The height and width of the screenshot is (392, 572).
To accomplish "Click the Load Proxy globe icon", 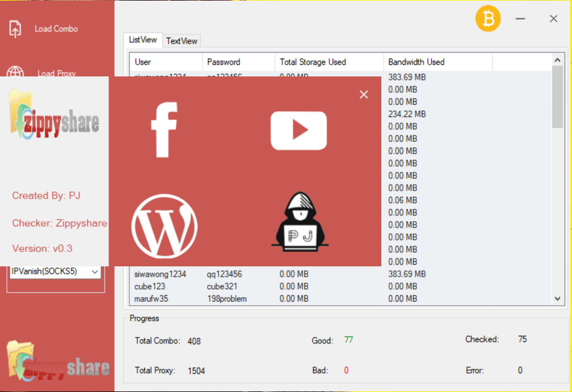I will (15, 71).
